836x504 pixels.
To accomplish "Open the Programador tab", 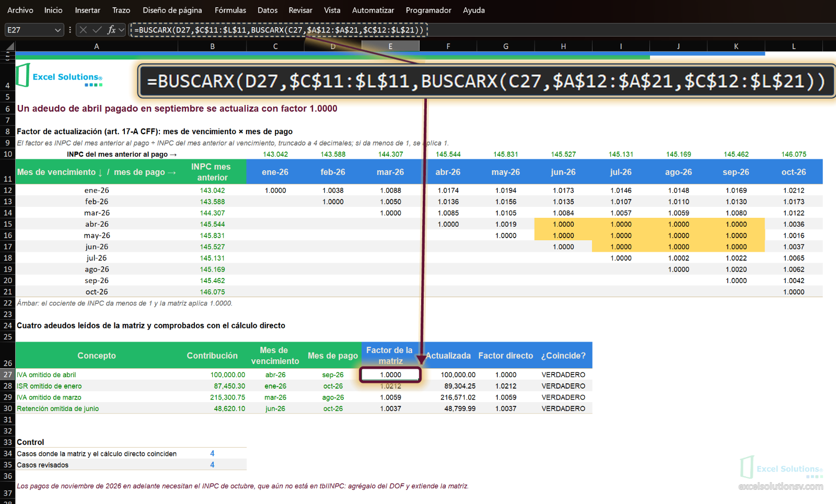I will pos(428,10).
